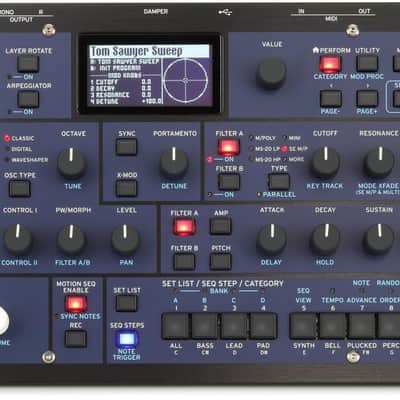This screenshot has width=400, height=400.
Task: Click step button 4 labeled PAD
Action: coord(263,326)
